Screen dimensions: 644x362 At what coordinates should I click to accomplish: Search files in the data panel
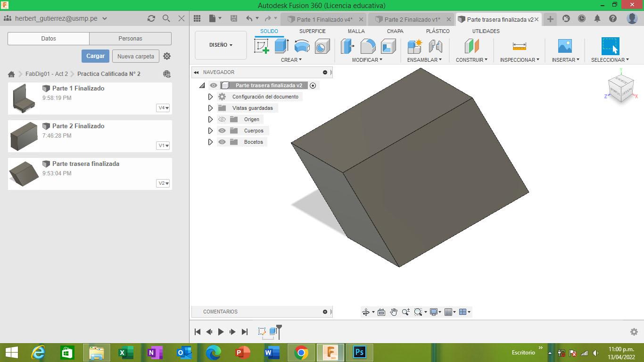pyautogui.click(x=166, y=18)
